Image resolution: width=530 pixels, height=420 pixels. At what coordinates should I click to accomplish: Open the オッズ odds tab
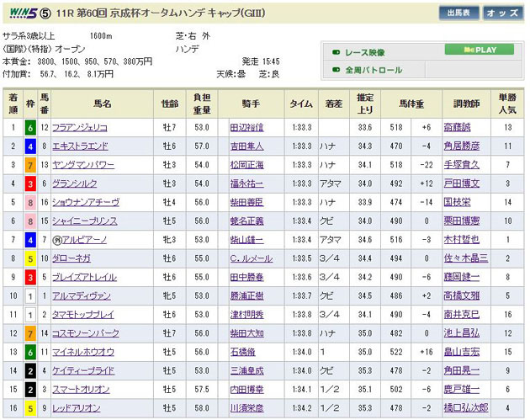pos(502,13)
